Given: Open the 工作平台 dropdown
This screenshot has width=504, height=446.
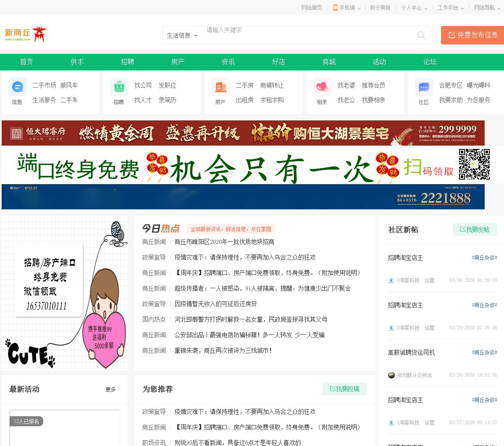Looking at the screenshot, I should pyautogui.click(x=451, y=8).
